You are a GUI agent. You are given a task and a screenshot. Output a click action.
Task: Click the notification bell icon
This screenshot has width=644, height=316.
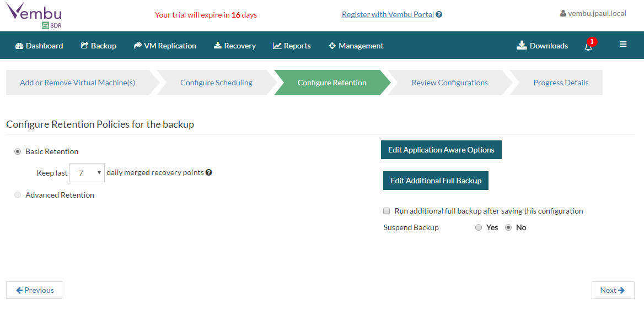click(x=588, y=46)
